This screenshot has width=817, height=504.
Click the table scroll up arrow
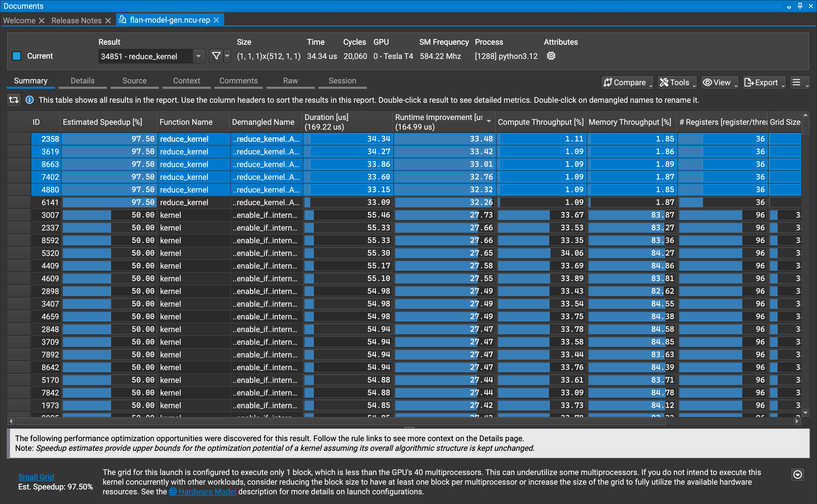[x=805, y=115]
